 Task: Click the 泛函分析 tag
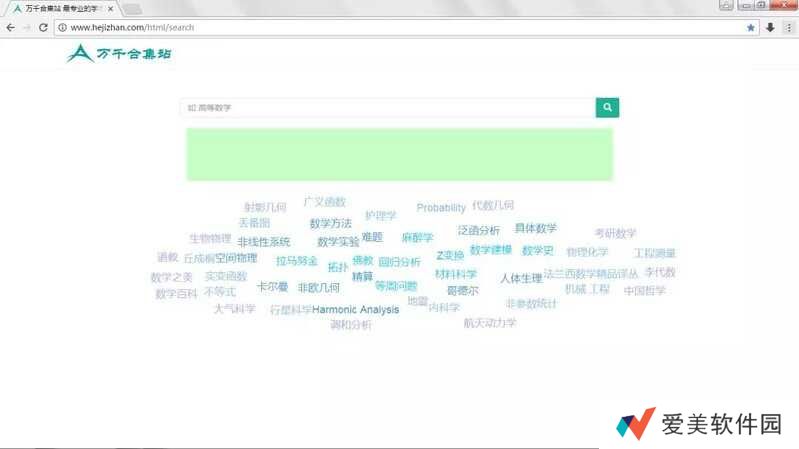click(478, 230)
